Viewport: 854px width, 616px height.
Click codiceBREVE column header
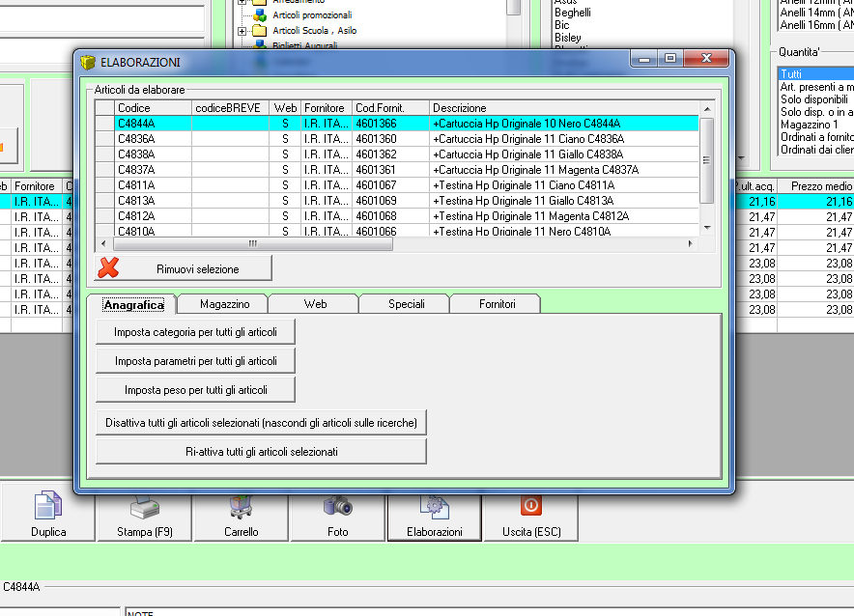230,108
